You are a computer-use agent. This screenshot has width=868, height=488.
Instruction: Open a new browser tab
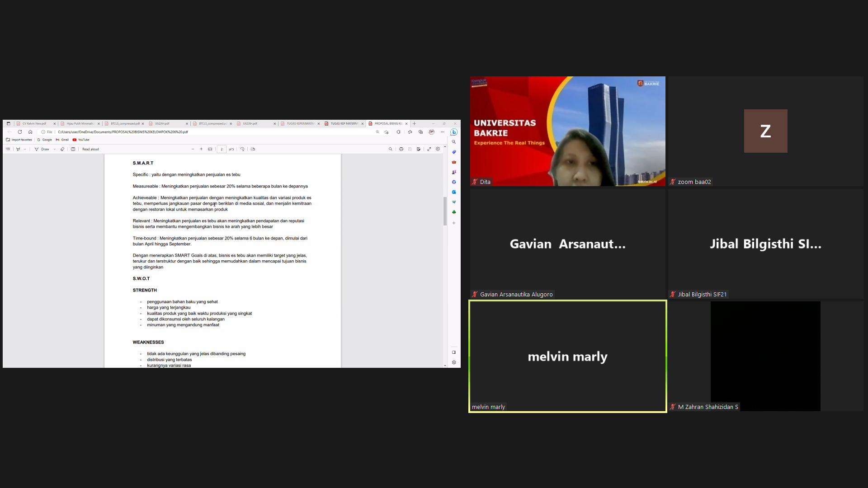(x=414, y=123)
